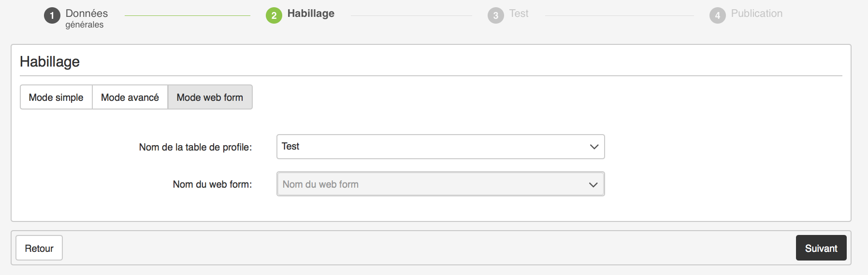Click the green step 2 circle

click(x=274, y=15)
